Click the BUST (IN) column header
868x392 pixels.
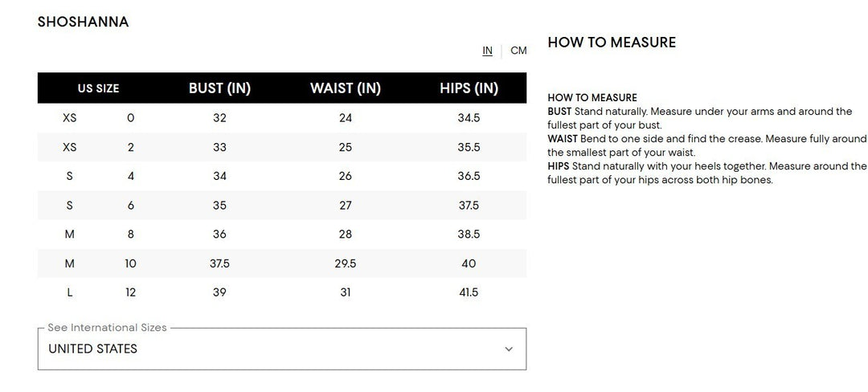(x=219, y=88)
